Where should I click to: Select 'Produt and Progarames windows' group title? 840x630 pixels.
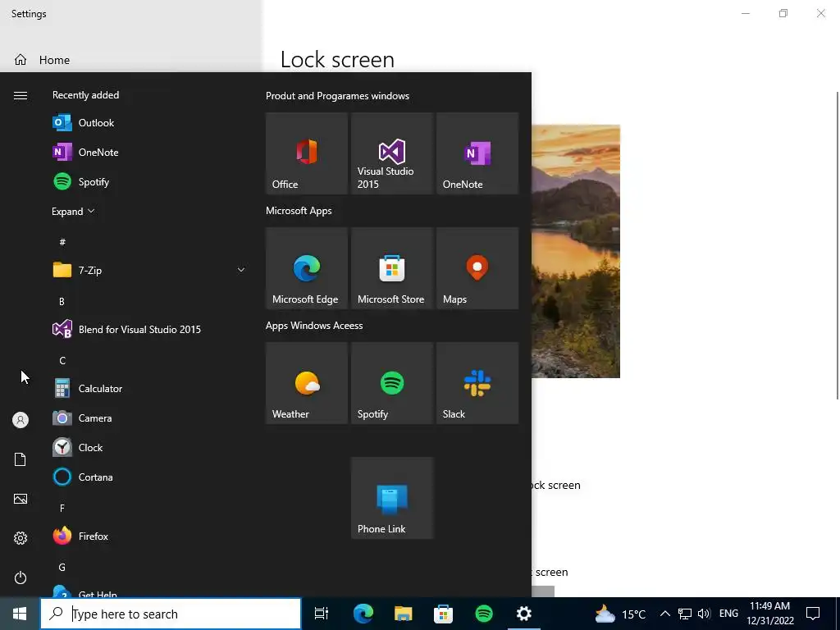(x=337, y=96)
